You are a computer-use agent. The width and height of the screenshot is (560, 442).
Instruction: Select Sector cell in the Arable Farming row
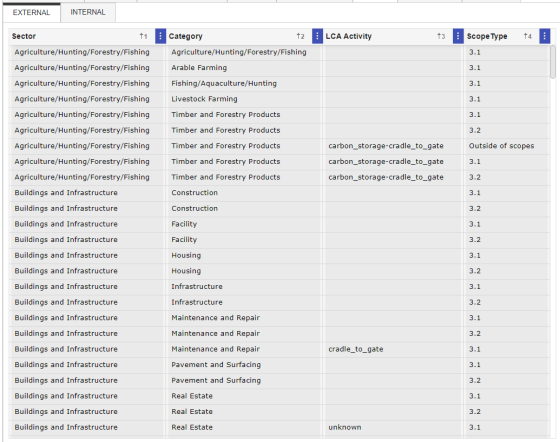coord(87,68)
